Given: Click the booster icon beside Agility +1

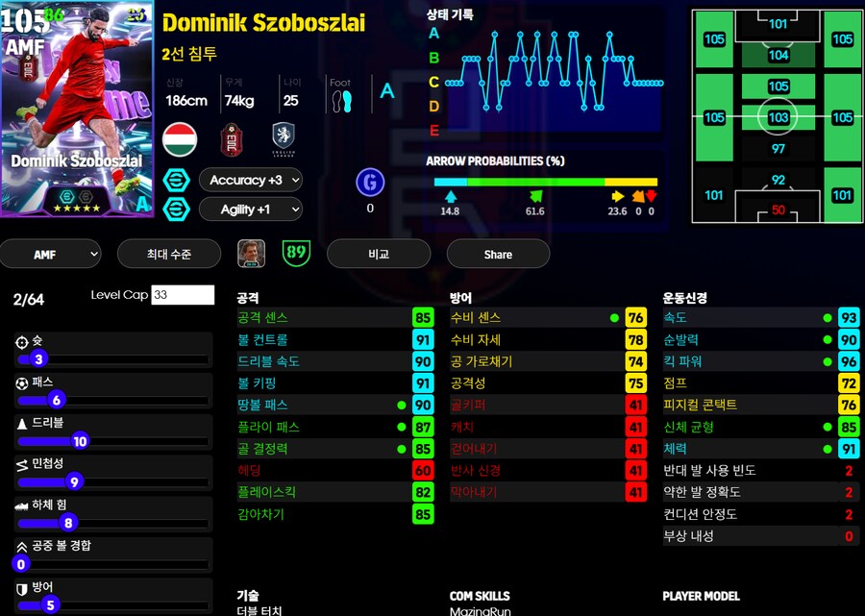Looking at the screenshot, I should click(176, 209).
